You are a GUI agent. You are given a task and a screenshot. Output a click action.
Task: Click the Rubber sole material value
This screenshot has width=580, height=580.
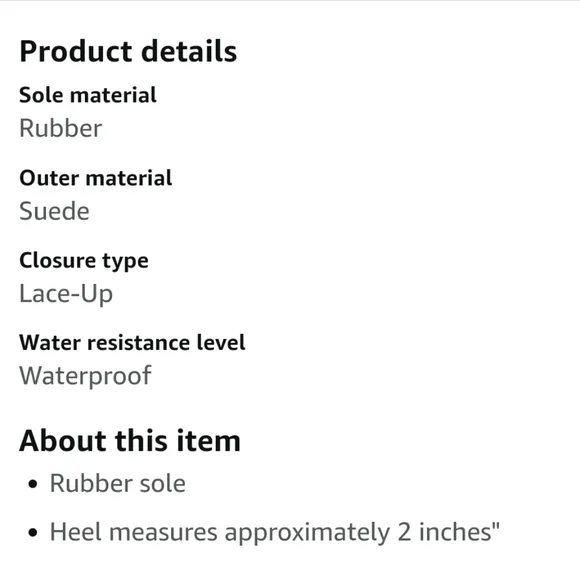click(x=61, y=128)
